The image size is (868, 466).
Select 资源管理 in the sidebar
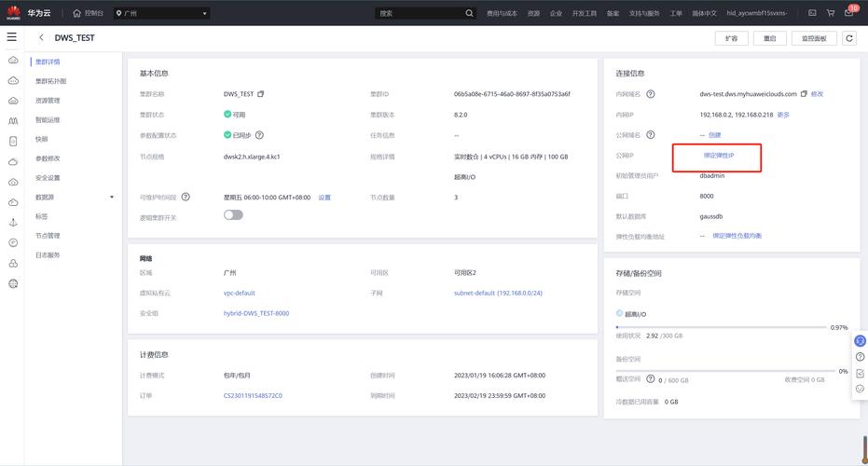48,101
